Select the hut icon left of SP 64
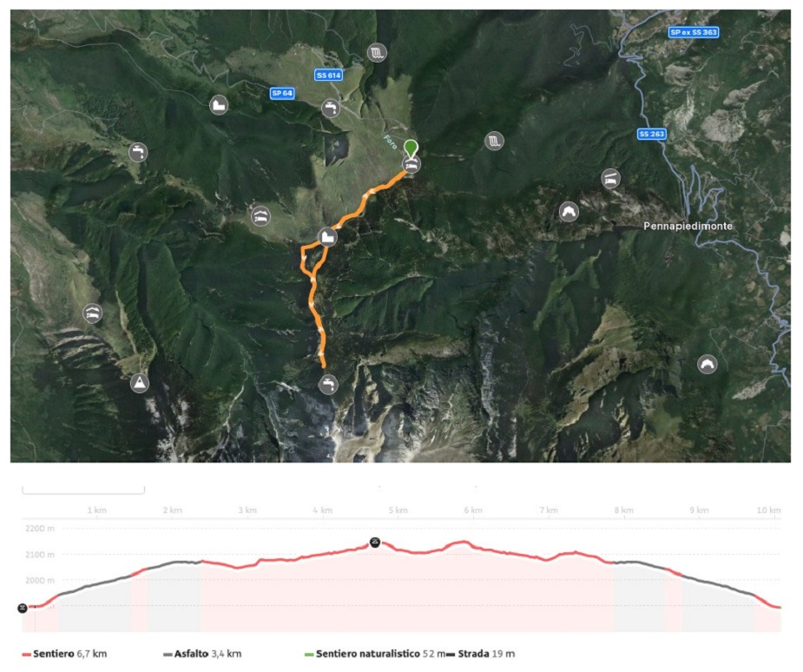Viewport: 803px width, 672px height. pos(219,105)
